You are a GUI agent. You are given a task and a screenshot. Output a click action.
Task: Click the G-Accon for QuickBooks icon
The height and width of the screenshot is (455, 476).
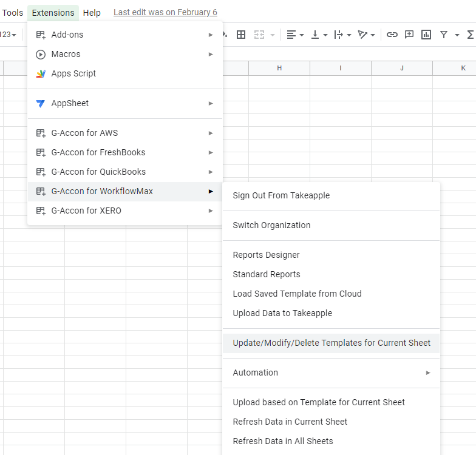(x=41, y=172)
